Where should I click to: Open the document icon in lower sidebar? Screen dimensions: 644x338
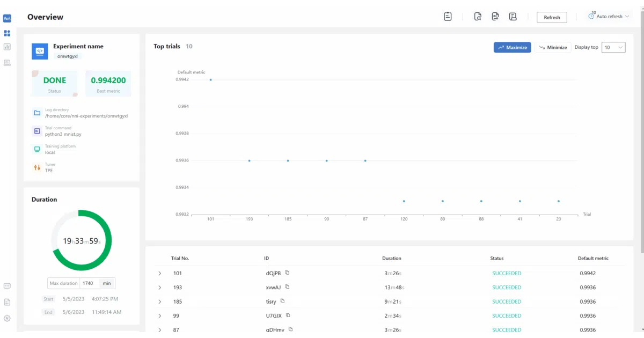click(x=7, y=302)
